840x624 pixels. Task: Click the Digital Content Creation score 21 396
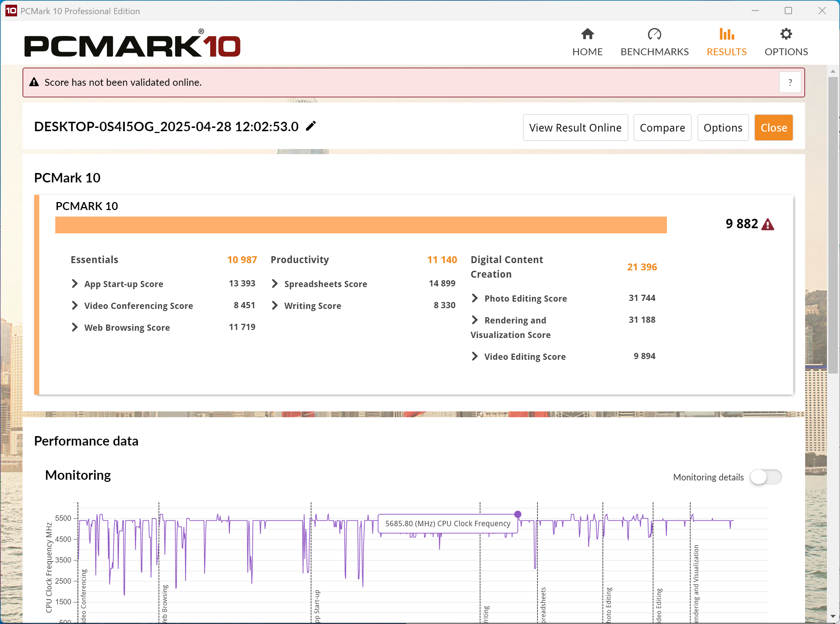tap(641, 267)
